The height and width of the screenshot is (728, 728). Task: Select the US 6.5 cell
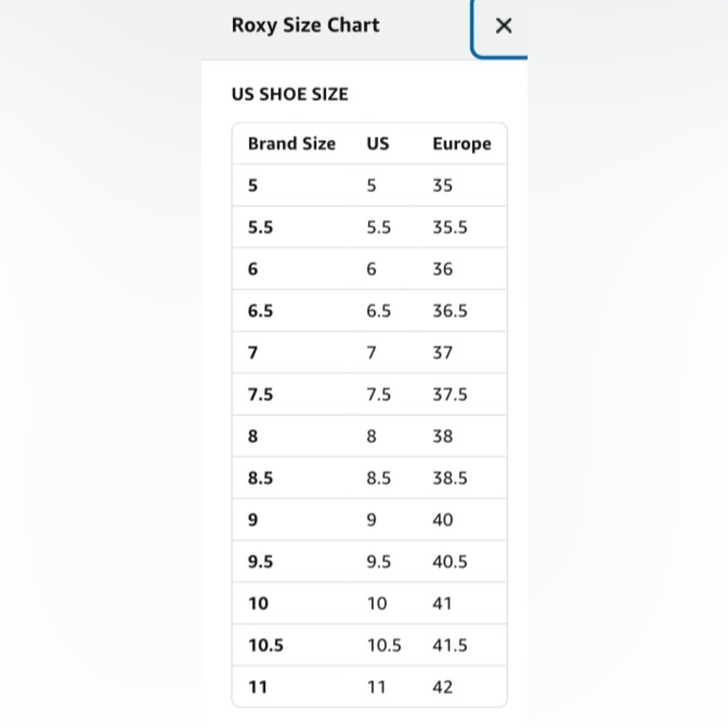[379, 311]
